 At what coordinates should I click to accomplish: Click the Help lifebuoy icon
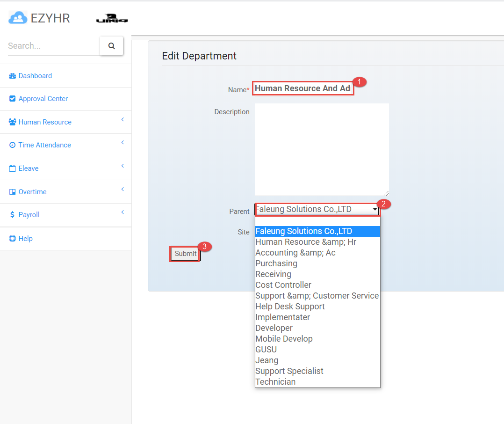click(x=13, y=239)
